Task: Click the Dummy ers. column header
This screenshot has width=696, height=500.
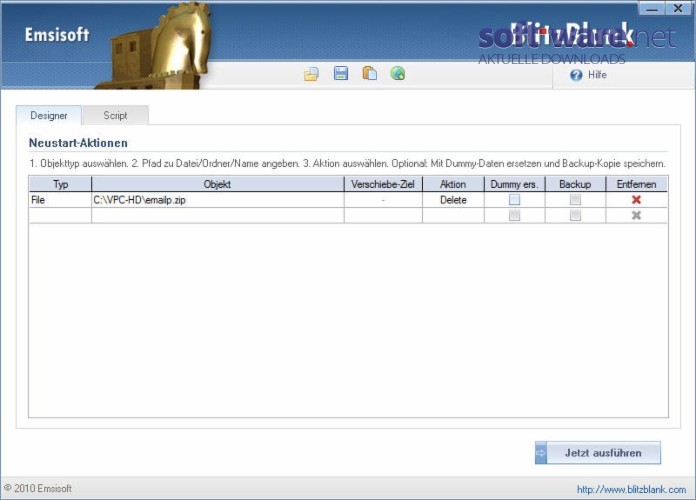Action: [514, 184]
